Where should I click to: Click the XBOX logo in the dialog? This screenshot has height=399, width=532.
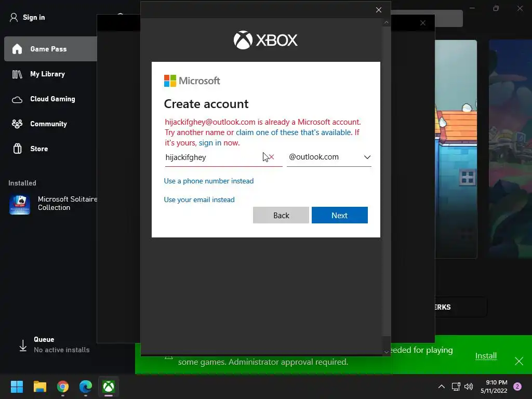coord(265,40)
